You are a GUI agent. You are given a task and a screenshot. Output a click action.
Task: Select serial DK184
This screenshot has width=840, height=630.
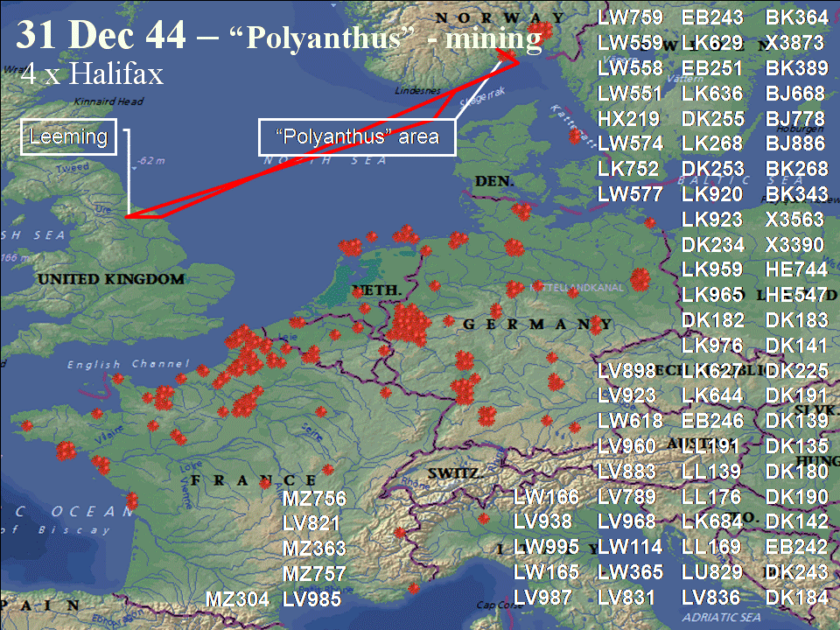[x=796, y=598]
